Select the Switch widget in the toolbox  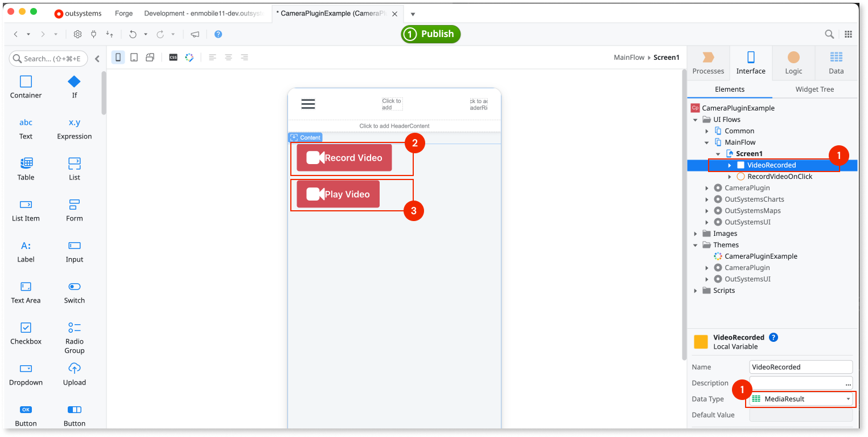coord(74,292)
